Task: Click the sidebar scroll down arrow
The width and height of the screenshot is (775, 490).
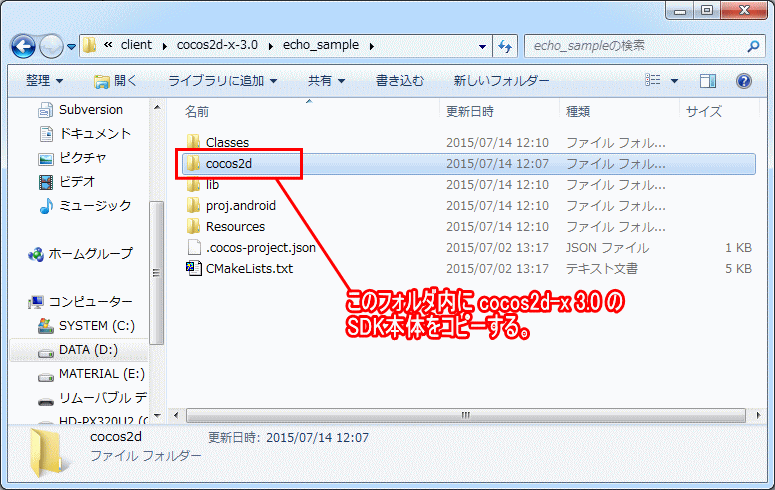Action: point(157,416)
